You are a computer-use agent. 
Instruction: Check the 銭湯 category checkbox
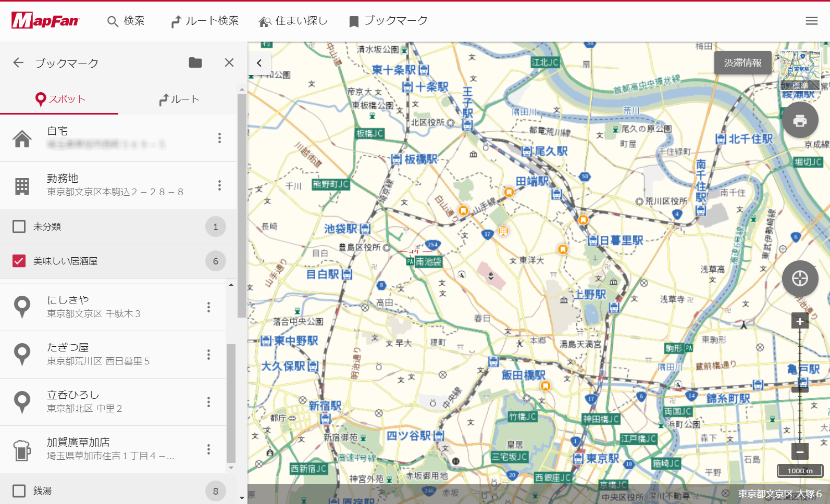tap(19, 490)
